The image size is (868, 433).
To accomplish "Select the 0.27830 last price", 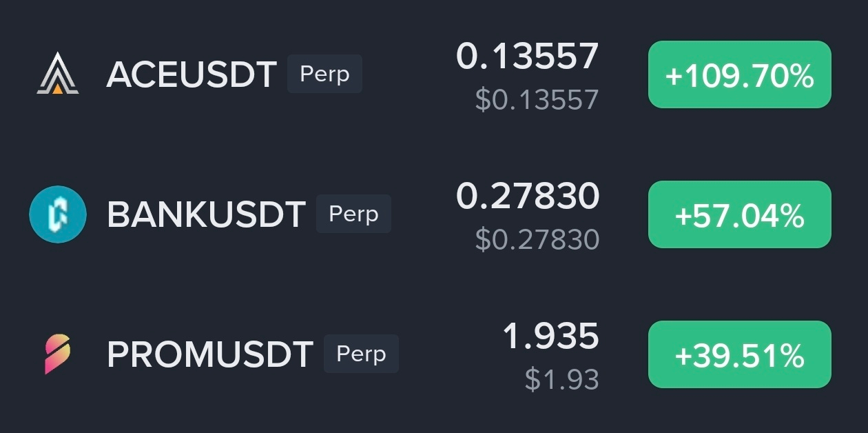I will click(528, 197).
